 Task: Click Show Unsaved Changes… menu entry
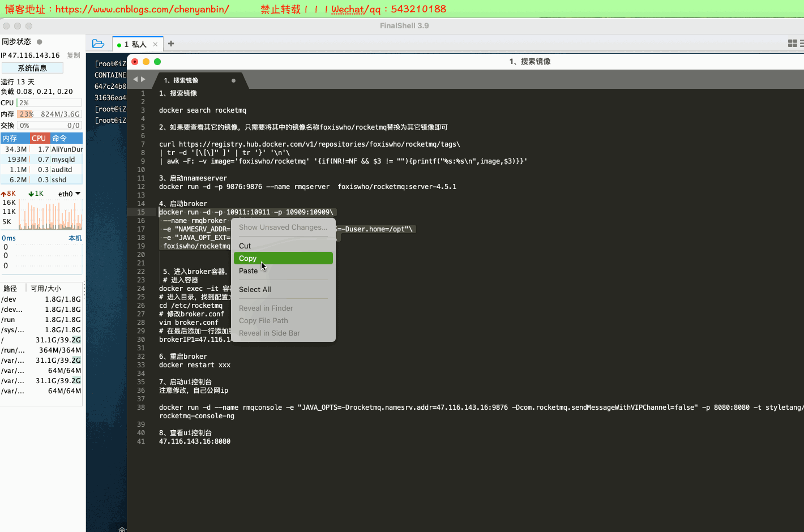(x=283, y=227)
